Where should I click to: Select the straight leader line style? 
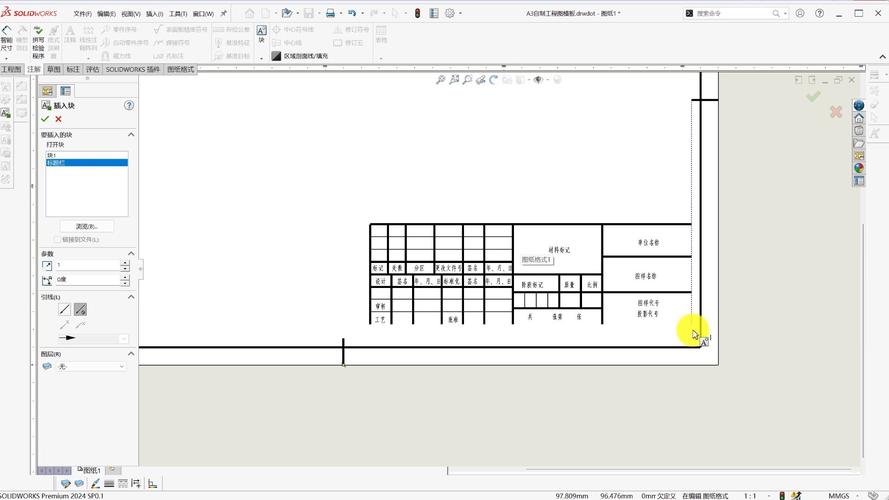[65, 310]
